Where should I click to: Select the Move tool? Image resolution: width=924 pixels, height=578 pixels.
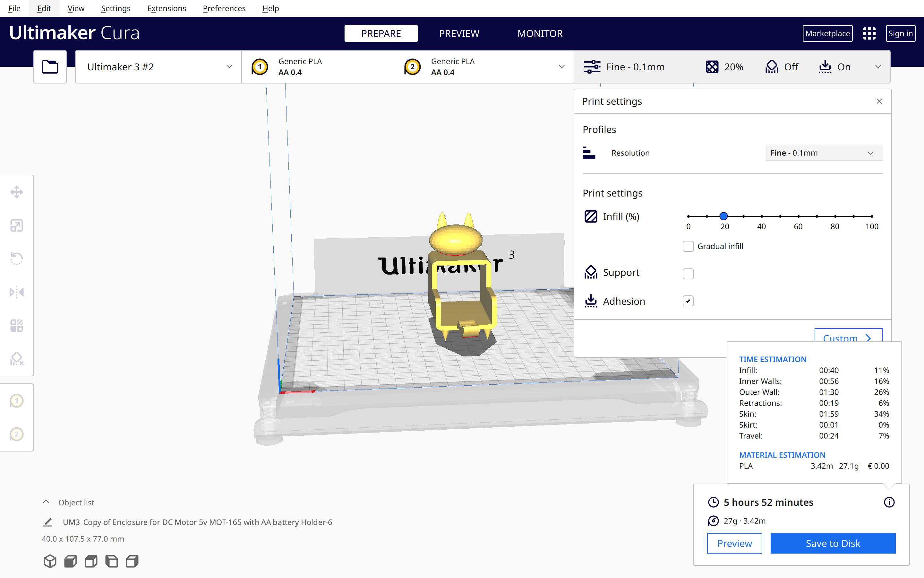16,192
